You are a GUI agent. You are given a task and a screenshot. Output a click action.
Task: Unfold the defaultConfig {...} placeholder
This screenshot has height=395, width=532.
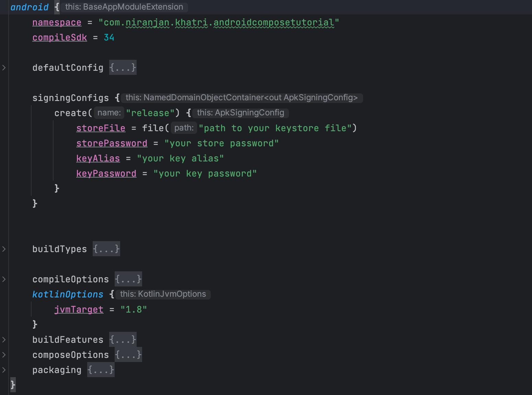(x=123, y=68)
